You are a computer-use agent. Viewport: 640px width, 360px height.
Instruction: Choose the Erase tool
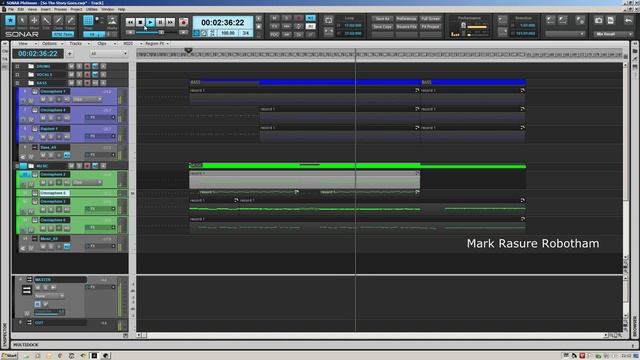71,20
